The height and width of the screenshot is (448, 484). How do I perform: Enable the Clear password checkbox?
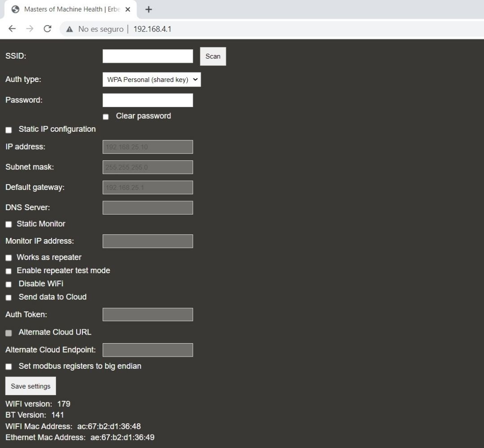pos(106,116)
